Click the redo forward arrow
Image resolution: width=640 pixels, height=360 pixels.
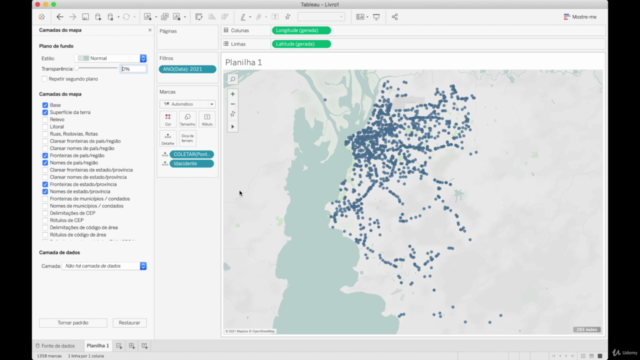tap(73, 17)
